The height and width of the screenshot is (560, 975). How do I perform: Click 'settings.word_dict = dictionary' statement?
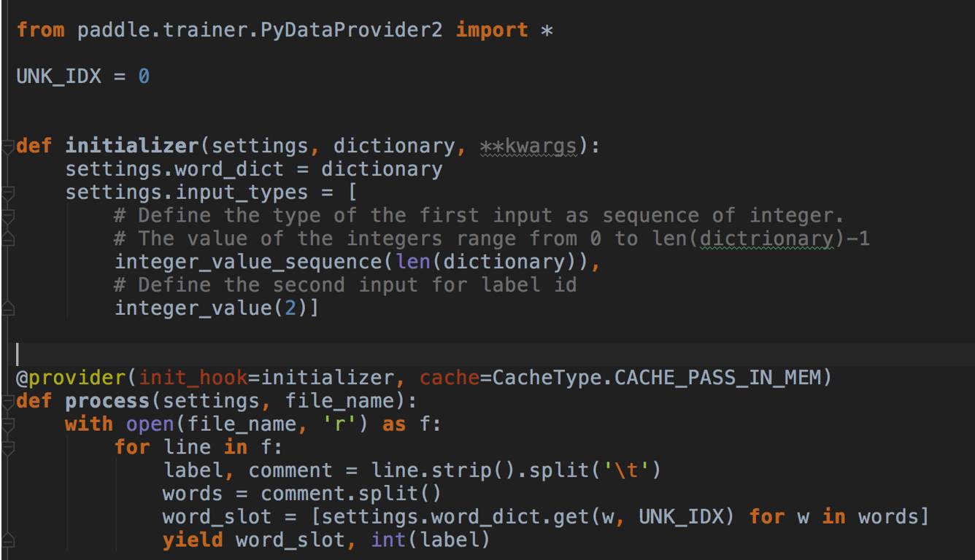click(x=253, y=170)
